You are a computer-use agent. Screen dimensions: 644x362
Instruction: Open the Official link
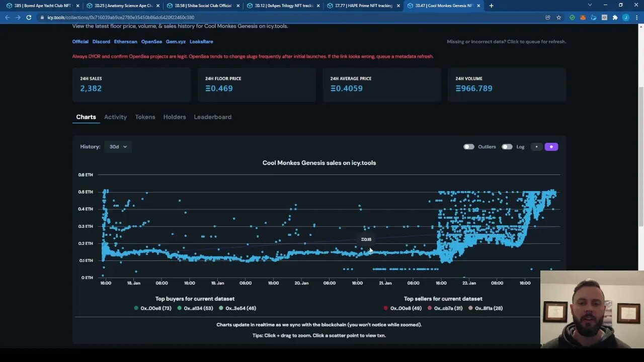click(x=80, y=42)
